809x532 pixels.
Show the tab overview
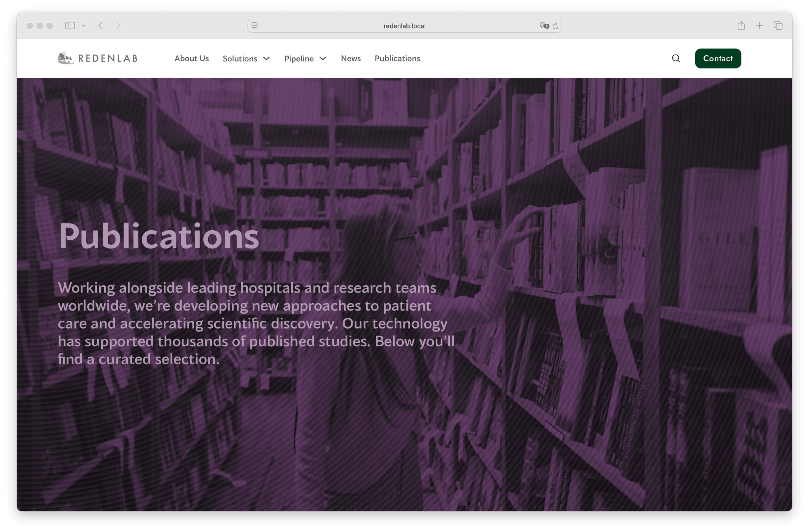778,26
